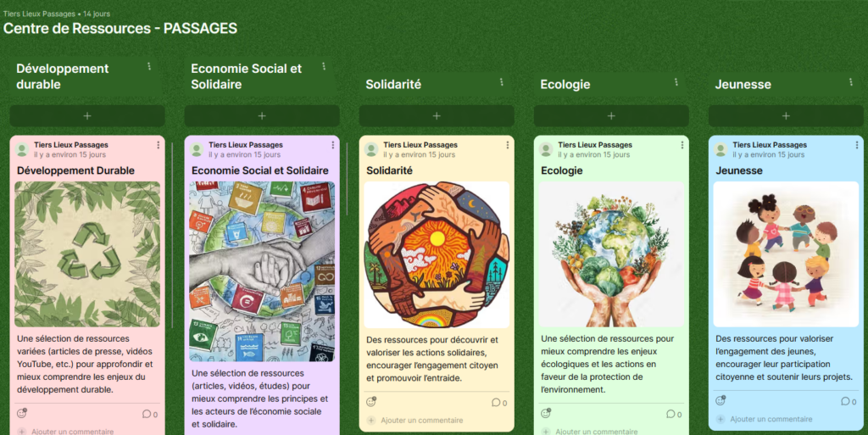
Task: Open the recycling symbol image thumbnail
Action: 87,254
